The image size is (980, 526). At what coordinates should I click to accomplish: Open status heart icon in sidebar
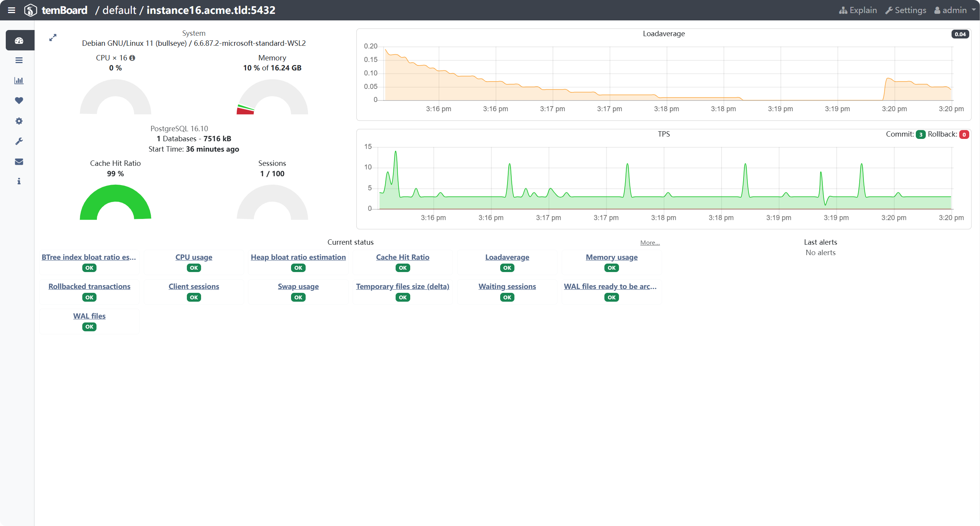click(19, 100)
